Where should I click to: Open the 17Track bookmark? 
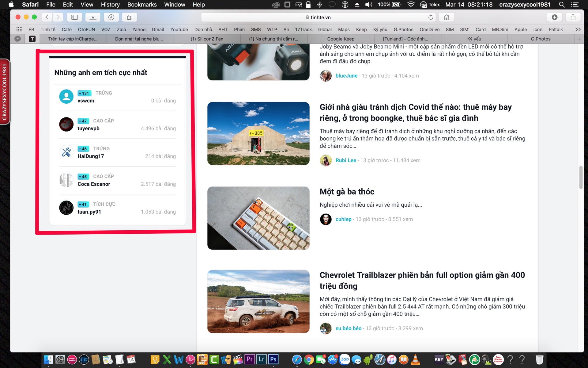click(303, 29)
